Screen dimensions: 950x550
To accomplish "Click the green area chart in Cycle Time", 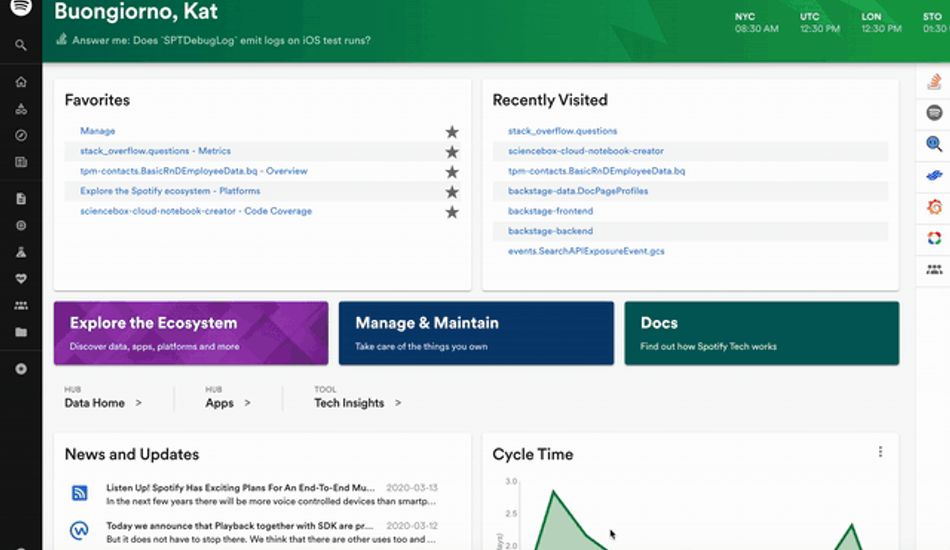I will click(x=697, y=520).
